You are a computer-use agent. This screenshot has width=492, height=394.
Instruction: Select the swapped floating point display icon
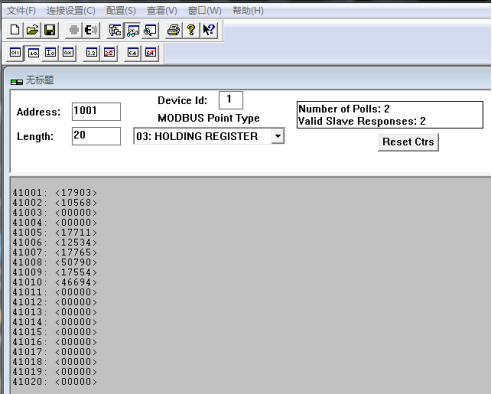(109, 53)
